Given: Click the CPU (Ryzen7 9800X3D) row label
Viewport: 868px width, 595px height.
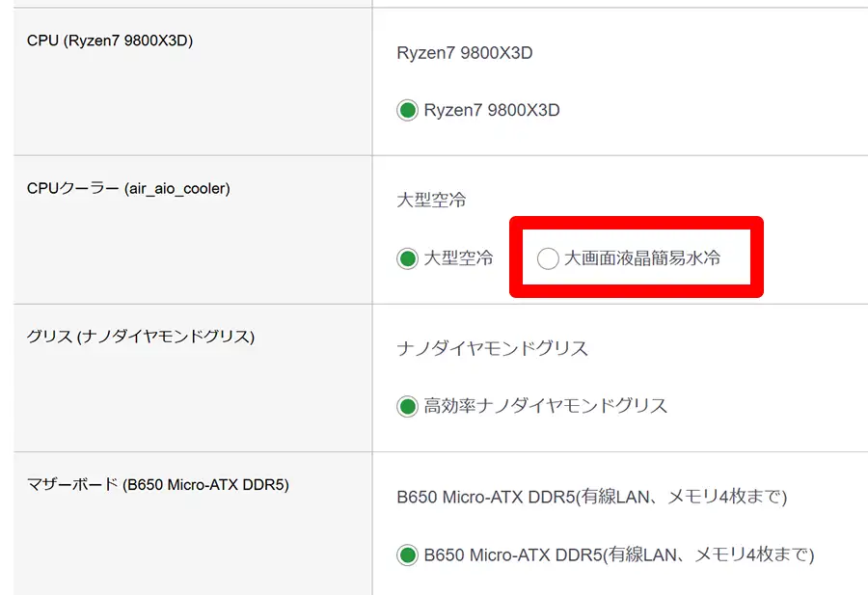Looking at the screenshot, I should point(110,41).
